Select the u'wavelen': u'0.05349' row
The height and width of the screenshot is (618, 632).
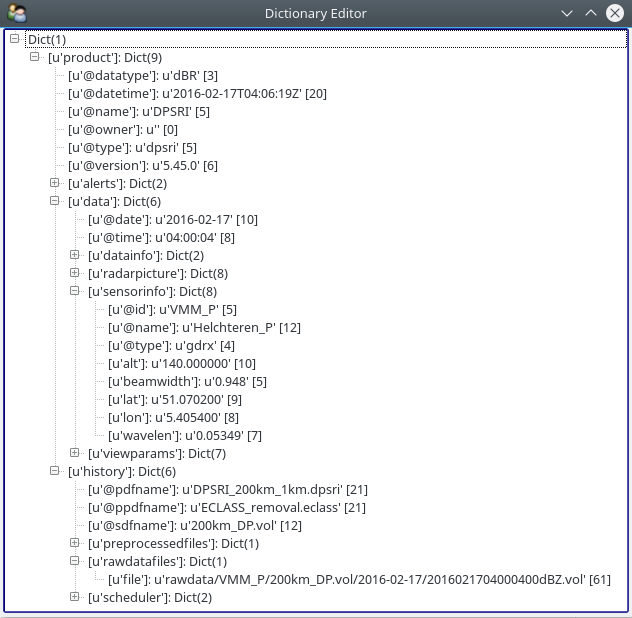[185, 436]
